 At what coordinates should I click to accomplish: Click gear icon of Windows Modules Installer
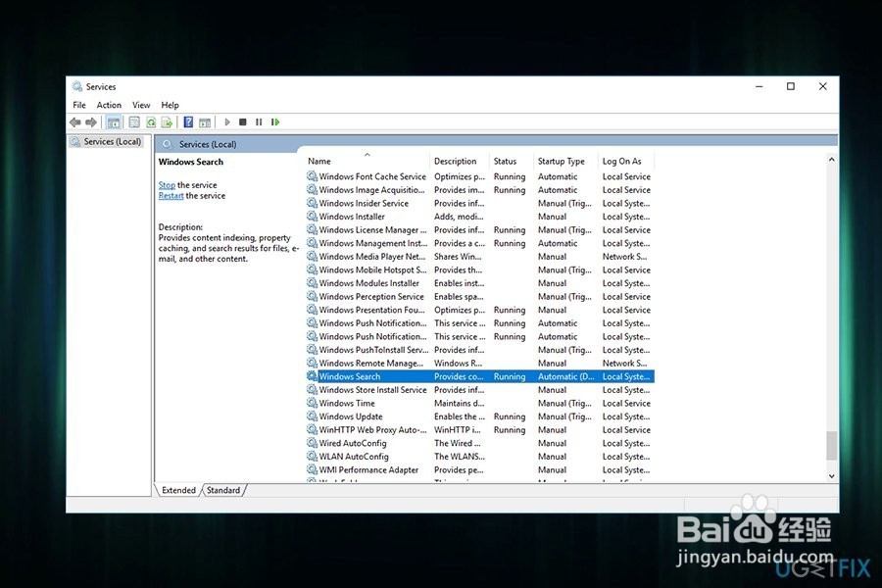[313, 283]
